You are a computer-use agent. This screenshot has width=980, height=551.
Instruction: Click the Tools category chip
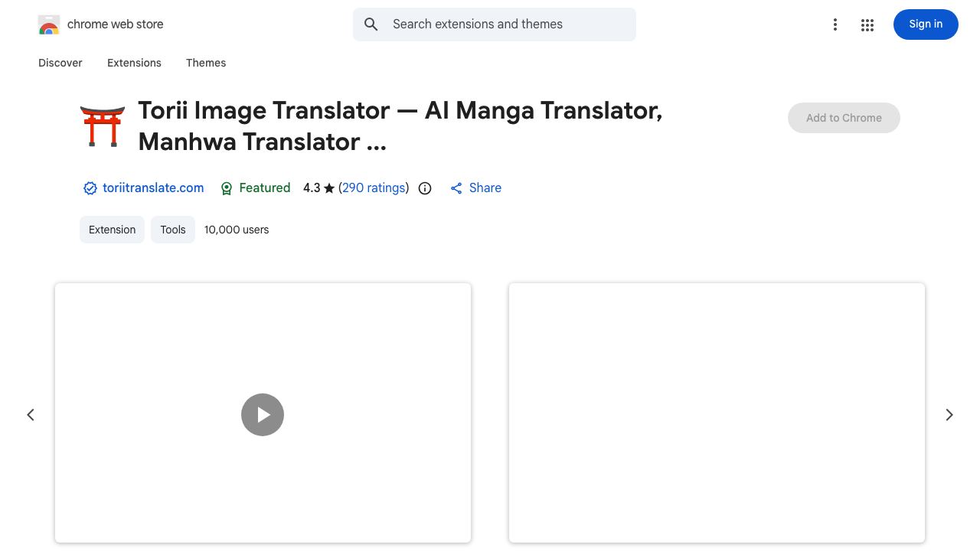pyautogui.click(x=173, y=230)
